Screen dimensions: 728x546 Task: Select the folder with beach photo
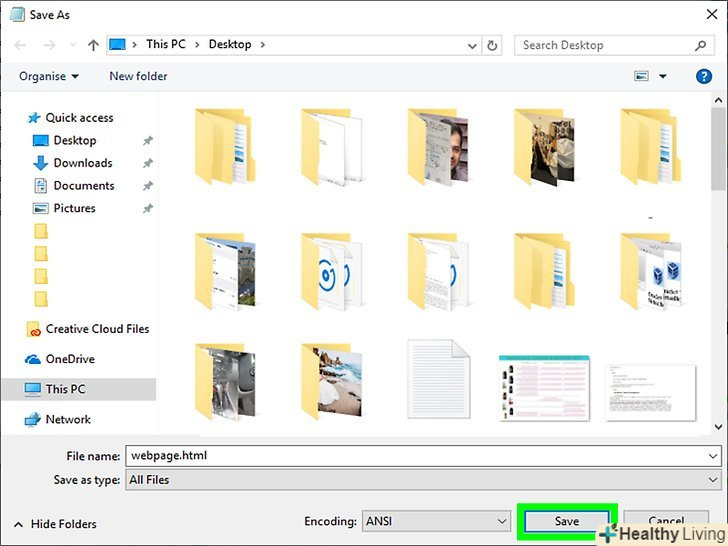click(x=332, y=381)
